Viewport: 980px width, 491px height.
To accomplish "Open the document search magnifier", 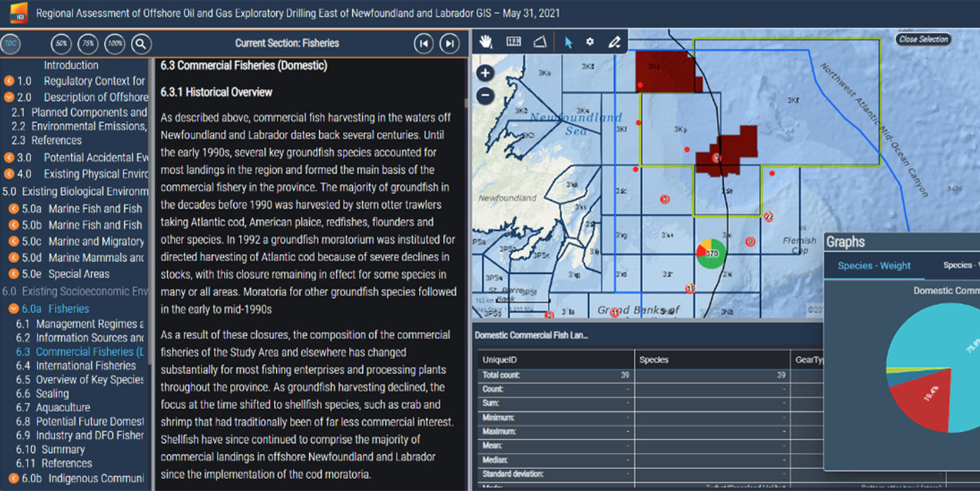I will (141, 44).
